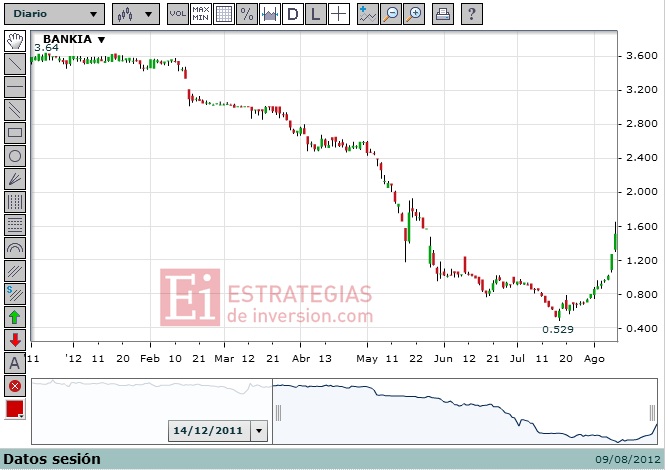Open the start date dropdown arrow
Viewport: 670px width, 470px height.
click(x=259, y=431)
